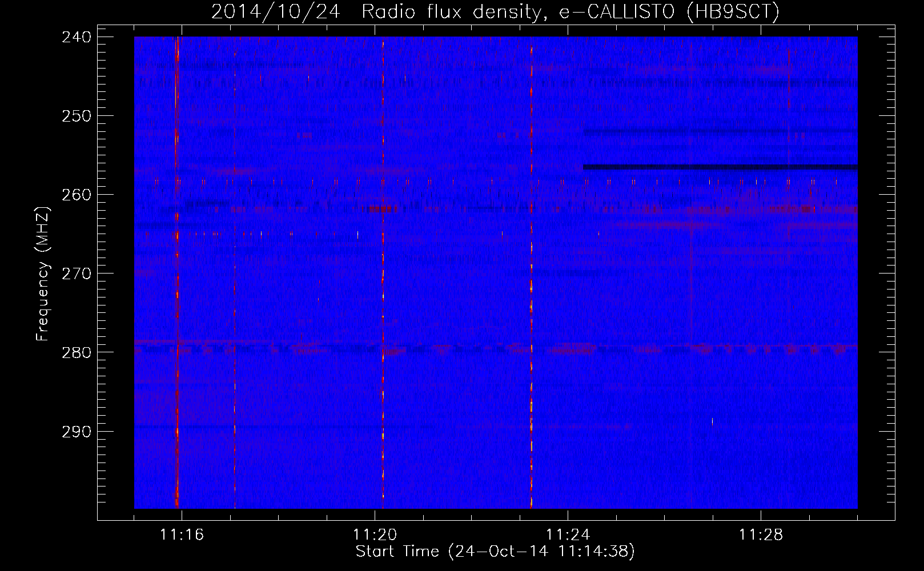Click the 240 frequency tick label
924x571 pixels.
point(76,37)
